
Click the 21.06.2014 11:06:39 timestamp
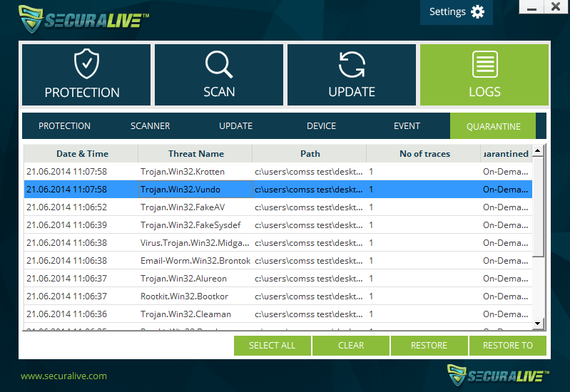click(x=67, y=225)
